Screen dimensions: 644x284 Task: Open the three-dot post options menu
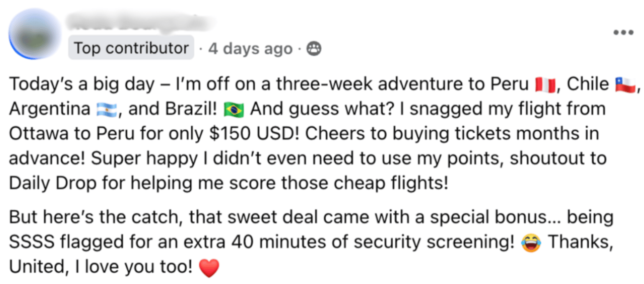click(623, 33)
